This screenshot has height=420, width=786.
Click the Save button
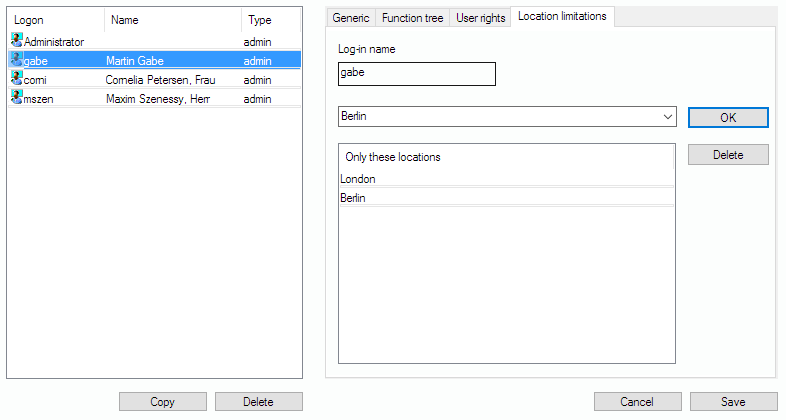(733, 402)
